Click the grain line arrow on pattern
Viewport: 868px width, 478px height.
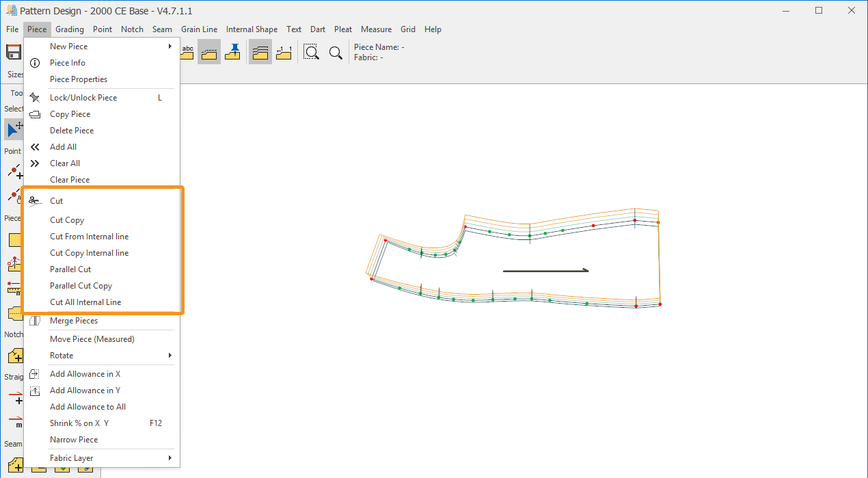pyautogui.click(x=545, y=271)
